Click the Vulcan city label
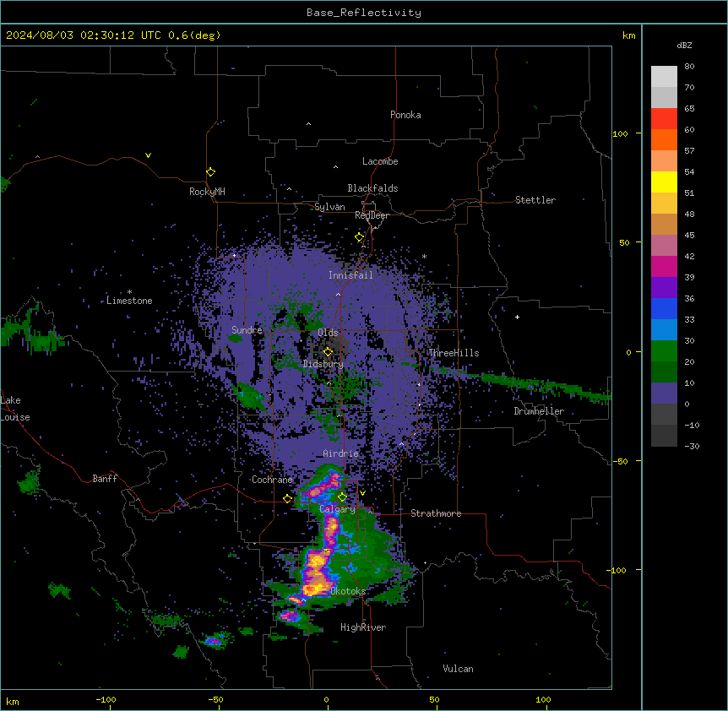Screen dimensions: 728x711 [x=459, y=669]
